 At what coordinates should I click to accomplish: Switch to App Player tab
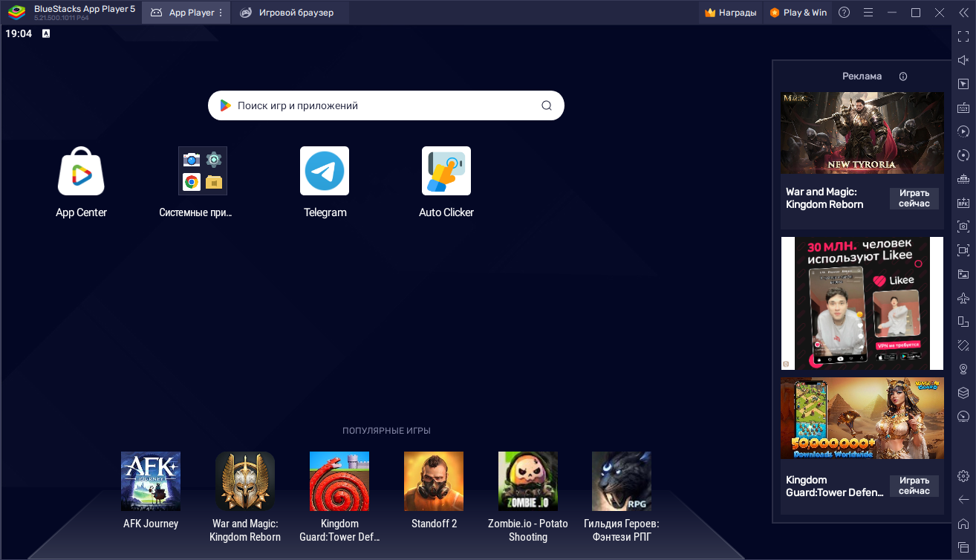(x=186, y=13)
